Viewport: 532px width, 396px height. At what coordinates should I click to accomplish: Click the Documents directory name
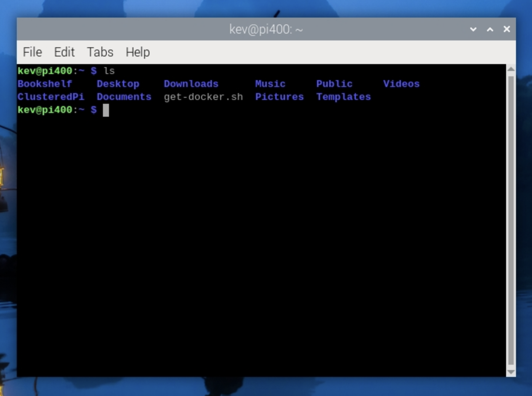[x=124, y=97]
